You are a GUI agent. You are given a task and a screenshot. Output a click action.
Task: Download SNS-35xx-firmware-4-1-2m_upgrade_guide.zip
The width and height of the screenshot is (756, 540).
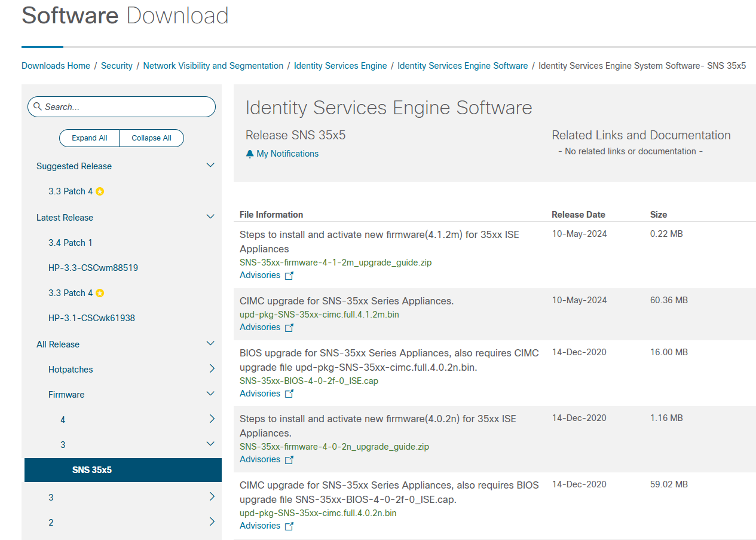336,263
